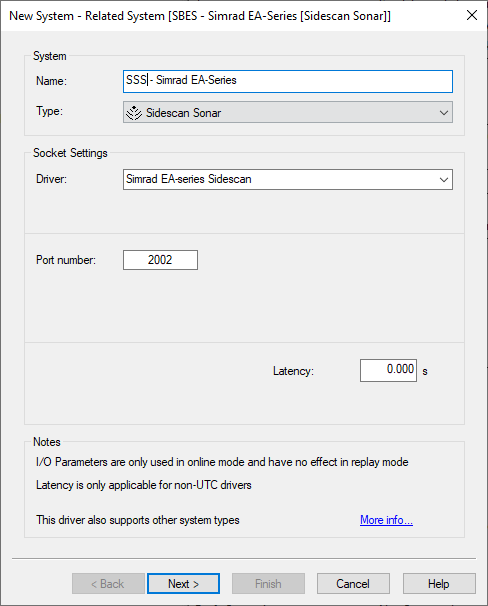Click the 'Name:' label
Image resolution: width=488 pixels, height=606 pixels.
51,81
